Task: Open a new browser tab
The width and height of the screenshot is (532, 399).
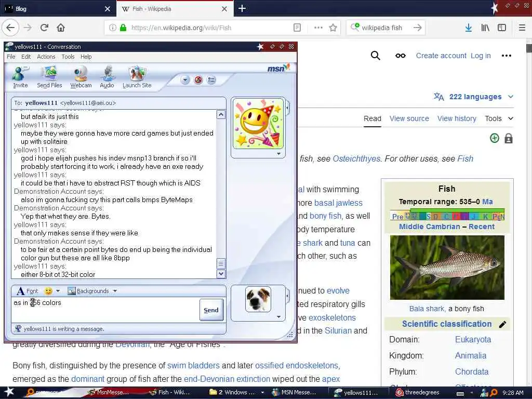Action: pos(242,8)
